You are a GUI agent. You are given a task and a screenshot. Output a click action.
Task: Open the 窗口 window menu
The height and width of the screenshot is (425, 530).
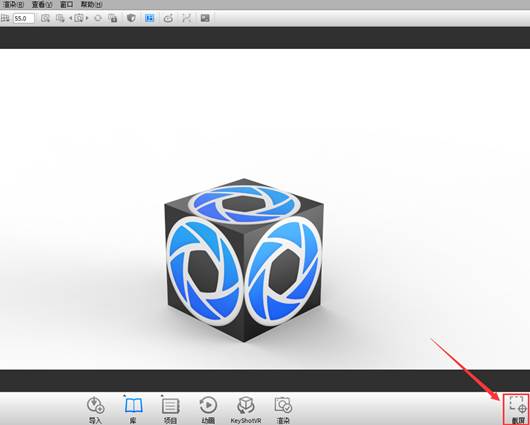click(x=67, y=4)
